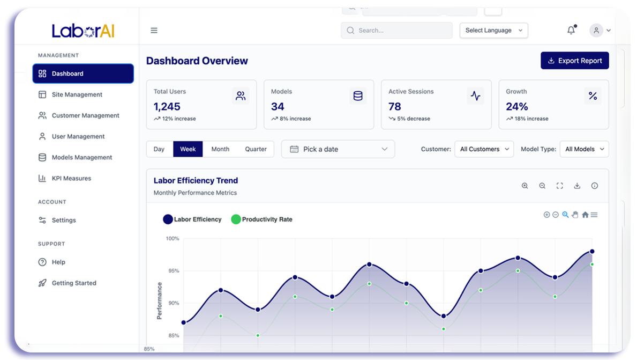
Task: Open the All Models type dropdown
Action: [x=585, y=149]
